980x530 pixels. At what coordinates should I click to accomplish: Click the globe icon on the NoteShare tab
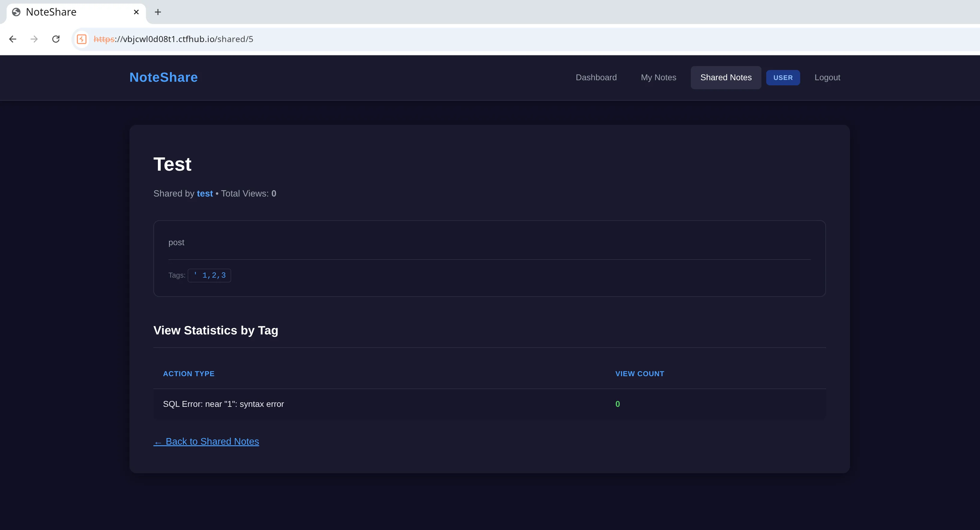coord(16,12)
